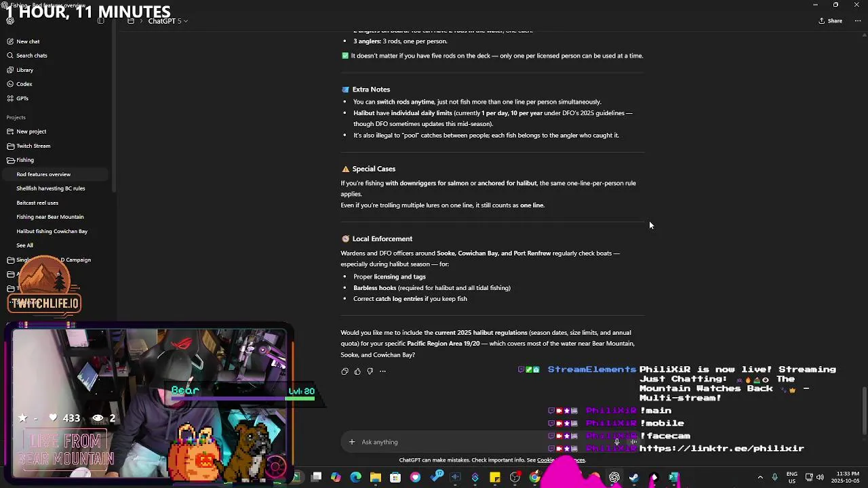Open Sticky Notes from the taskbar
Image resolution: width=868 pixels, height=488 pixels.
pos(495,478)
